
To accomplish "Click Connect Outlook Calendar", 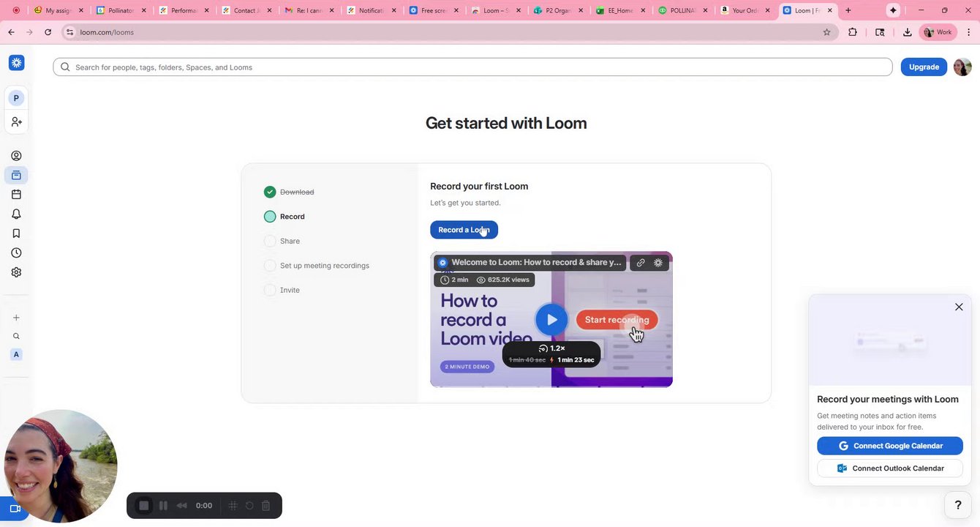I will tap(890, 468).
